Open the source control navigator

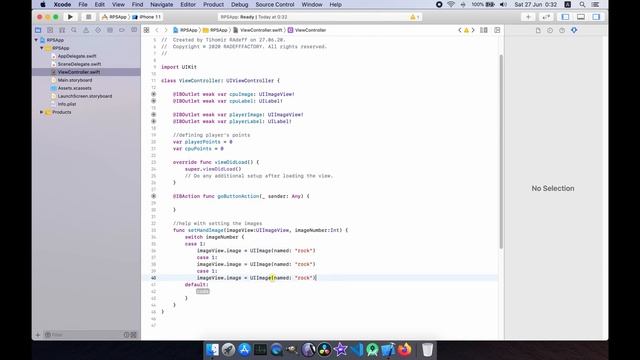click(x=50, y=30)
